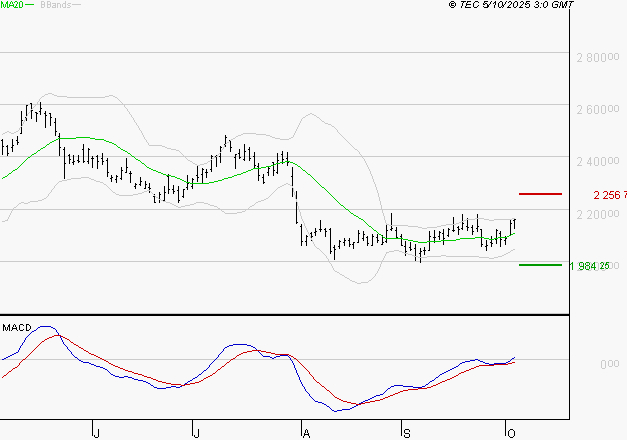Click the BBands legend label
This screenshot has height=440, width=627.
click(56, 5)
